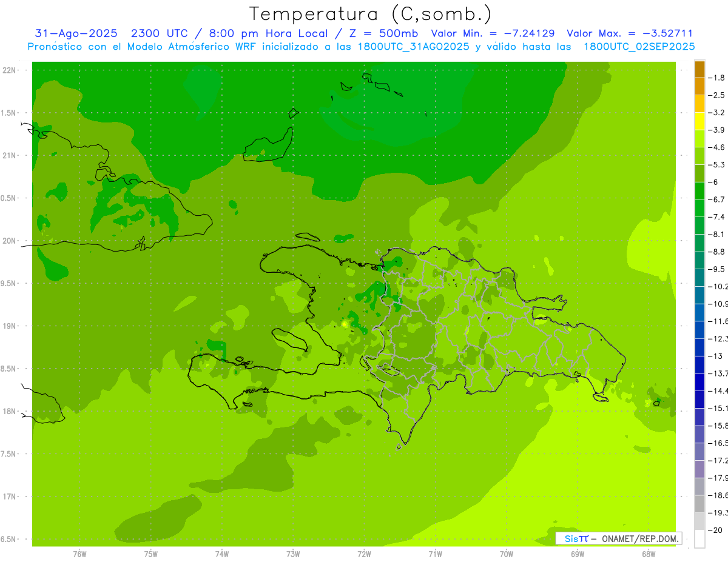Image resolution: width=728 pixels, height=562 pixels.
Task: Click the "-3.9" colorbar value label
Action: click(x=716, y=130)
